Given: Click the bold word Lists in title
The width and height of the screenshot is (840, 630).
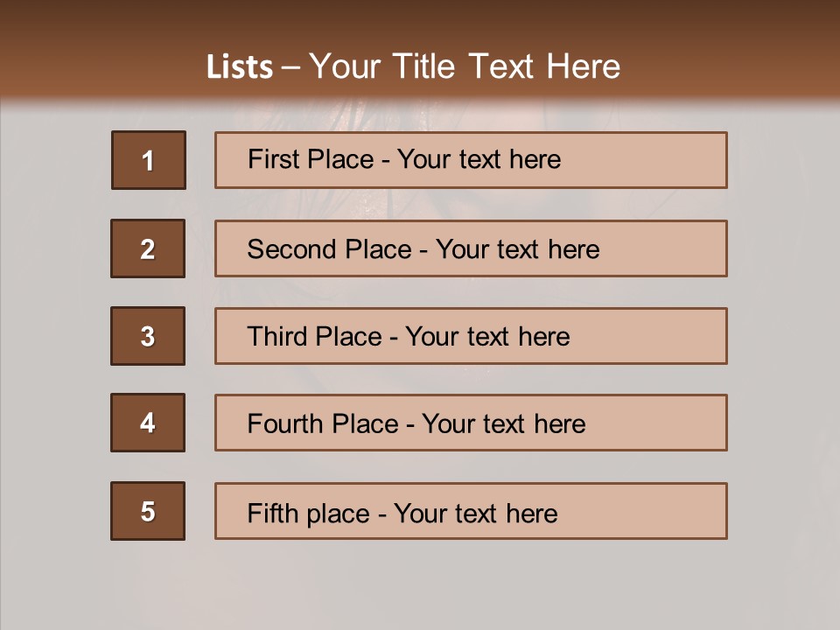Looking at the screenshot, I should (x=240, y=67).
